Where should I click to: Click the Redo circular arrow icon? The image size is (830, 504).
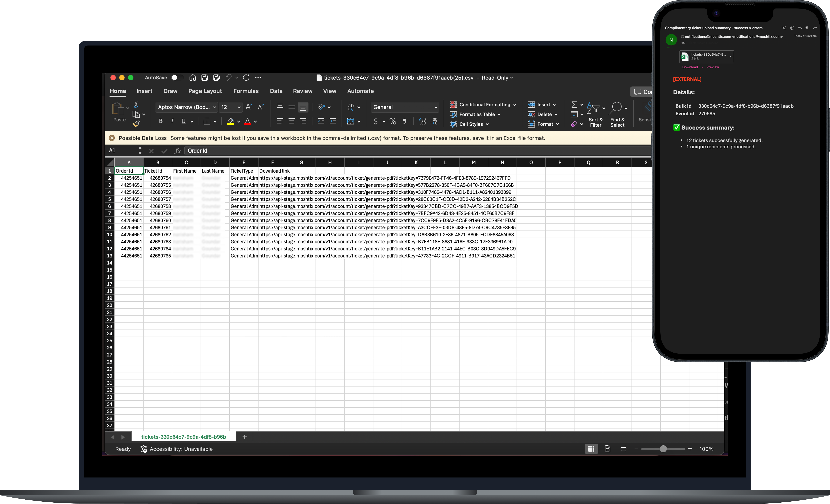click(246, 78)
